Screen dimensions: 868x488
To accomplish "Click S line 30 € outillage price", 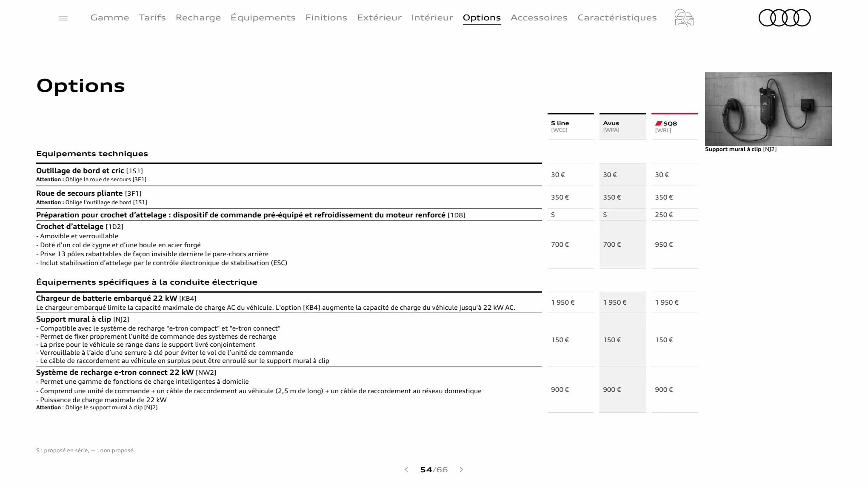I will coord(558,175).
